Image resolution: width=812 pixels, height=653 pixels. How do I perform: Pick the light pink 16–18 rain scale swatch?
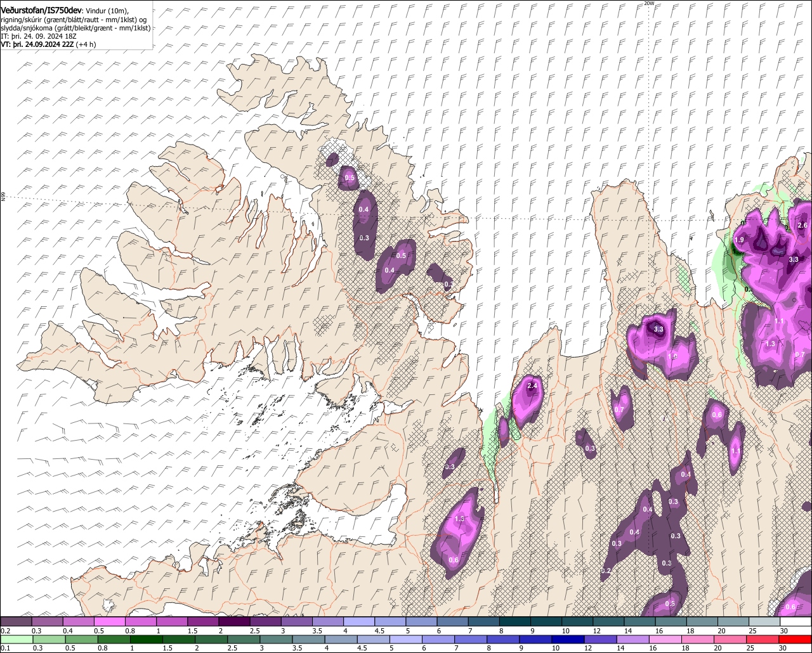point(665,639)
